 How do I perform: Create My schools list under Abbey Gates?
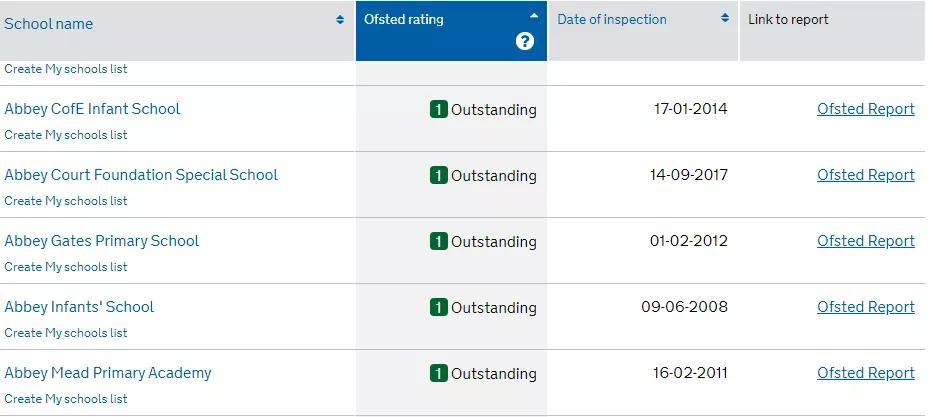click(x=66, y=267)
